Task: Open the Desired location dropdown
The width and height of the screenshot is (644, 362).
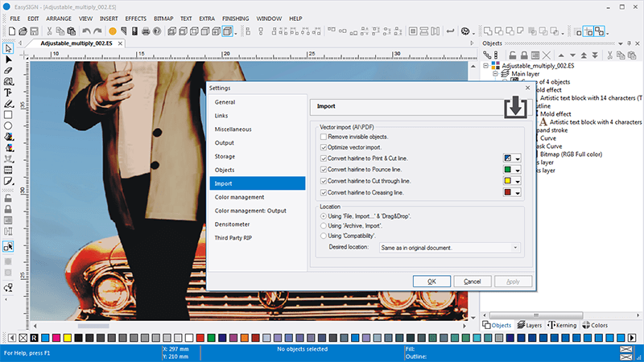Action: point(515,247)
